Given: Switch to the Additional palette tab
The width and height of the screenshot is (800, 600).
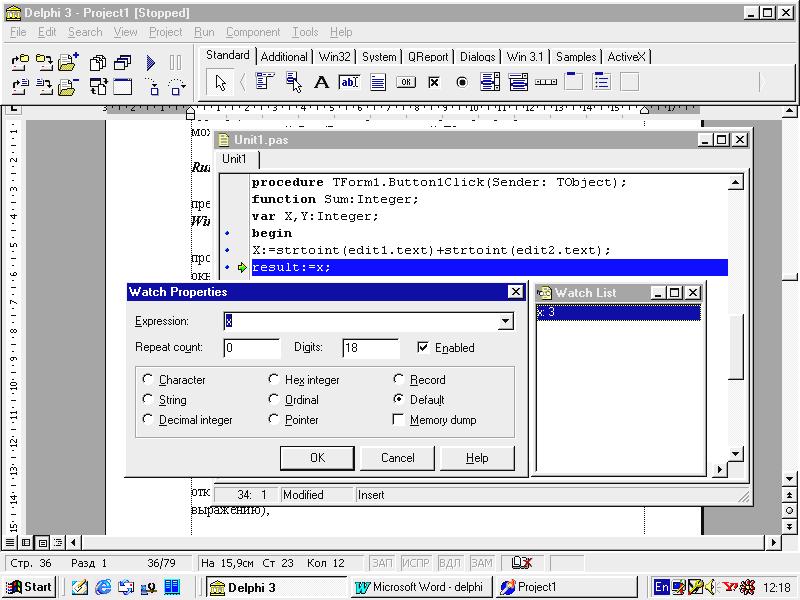Looking at the screenshot, I should tap(284, 57).
